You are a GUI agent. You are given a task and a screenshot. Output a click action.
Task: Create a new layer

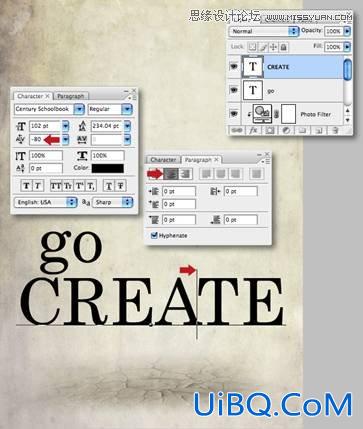(319, 130)
